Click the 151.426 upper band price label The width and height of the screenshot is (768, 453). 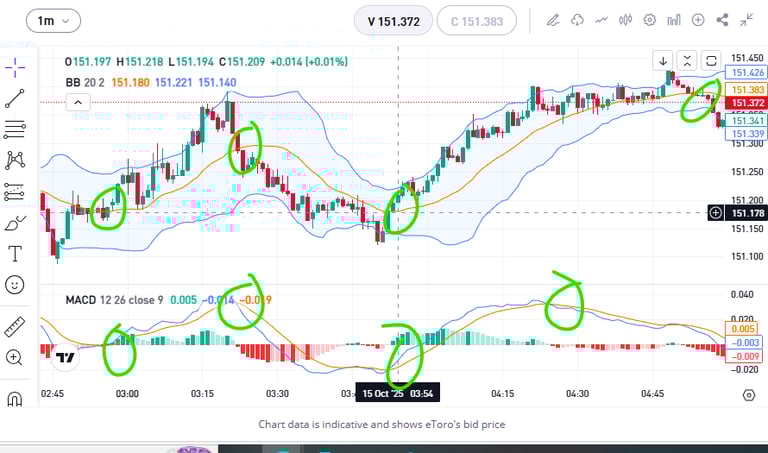[747, 72]
